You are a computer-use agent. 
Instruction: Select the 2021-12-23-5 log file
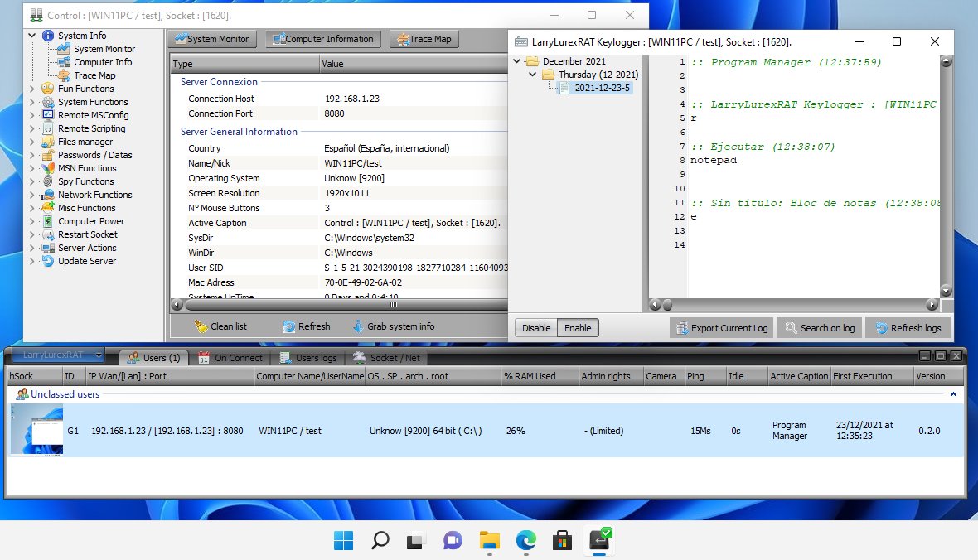(x=595, y=88)
